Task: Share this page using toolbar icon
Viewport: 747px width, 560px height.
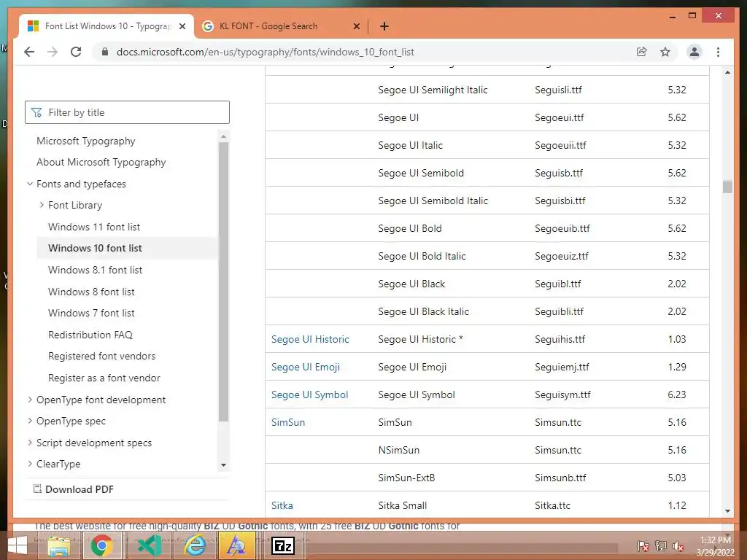Action: click(x=642, y=52)
